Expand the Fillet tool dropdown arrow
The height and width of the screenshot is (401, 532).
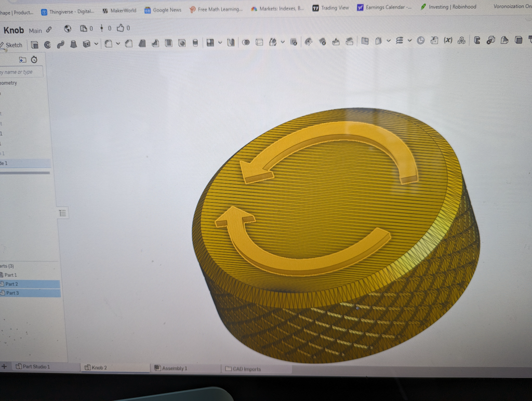[118, 44]
